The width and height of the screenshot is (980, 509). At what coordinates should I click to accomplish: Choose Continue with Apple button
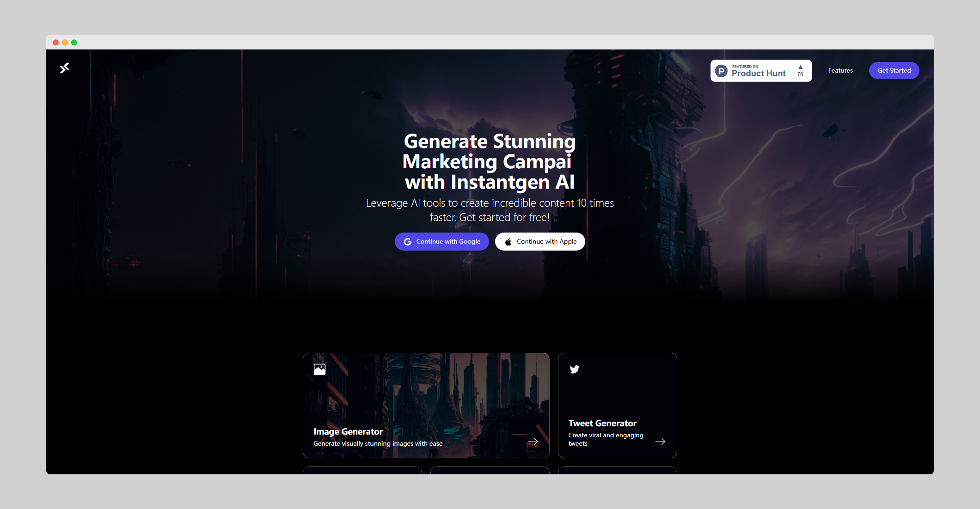pyautogui.click(x=540, y=242)
